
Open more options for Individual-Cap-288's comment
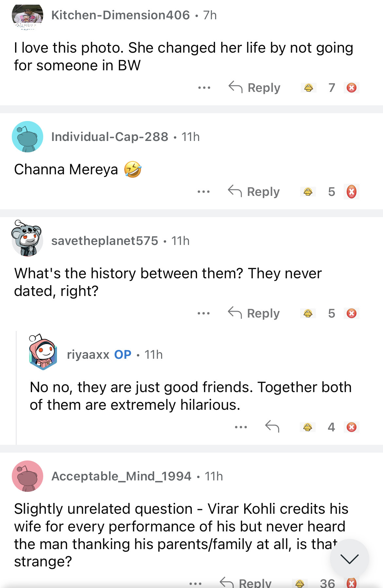pyautogui.click(x=204, y=192)
